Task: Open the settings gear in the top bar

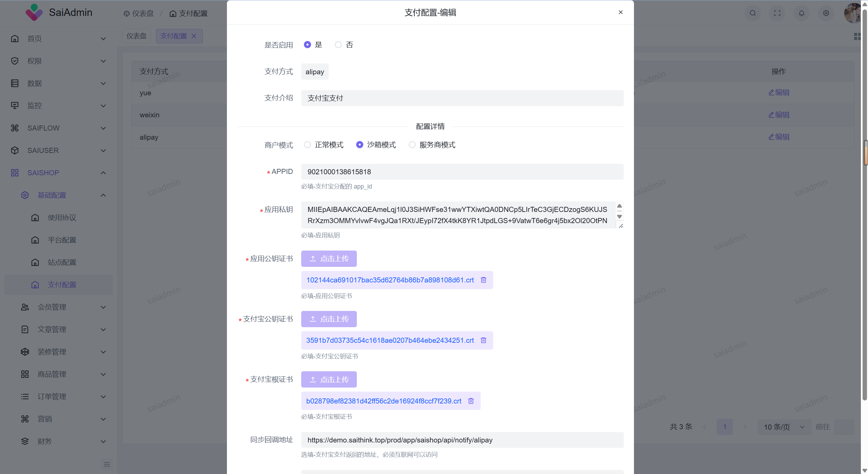Action: coord(826,13)
